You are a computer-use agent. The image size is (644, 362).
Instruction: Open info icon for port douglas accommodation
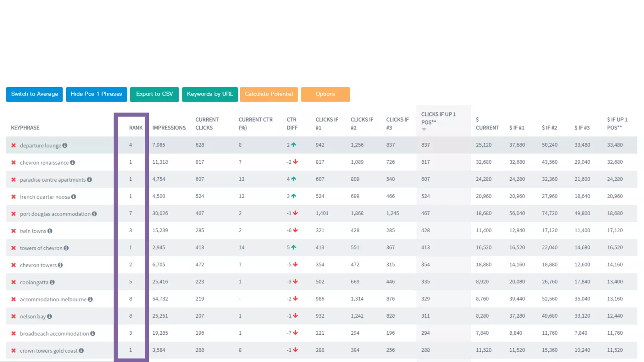[x=94, y=214]
